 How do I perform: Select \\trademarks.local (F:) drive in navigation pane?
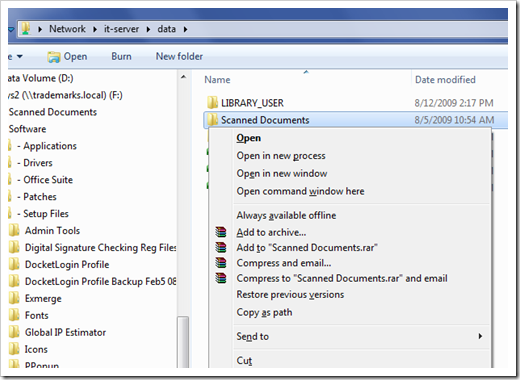[x=65, y=95]
